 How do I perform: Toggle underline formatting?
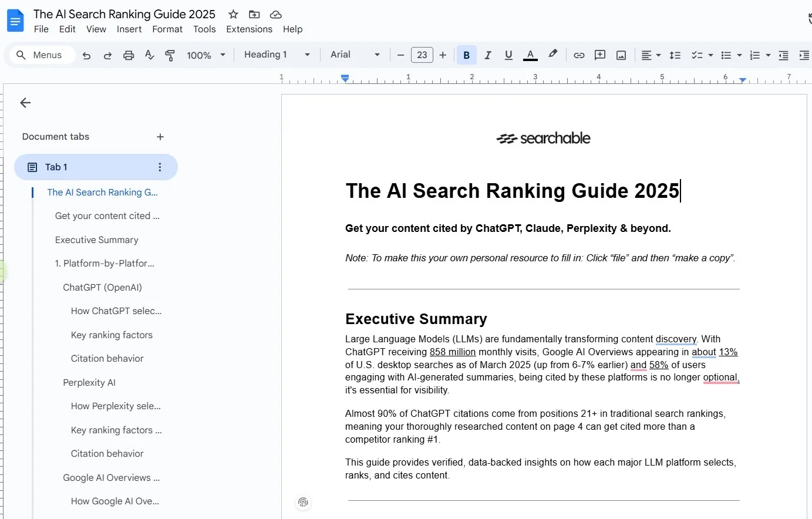point(508,55)
